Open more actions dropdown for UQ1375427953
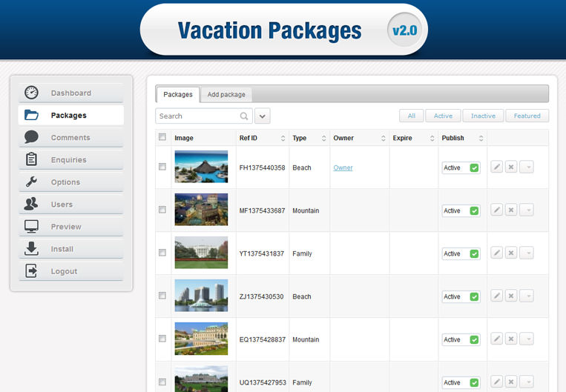 click(527, 382)
